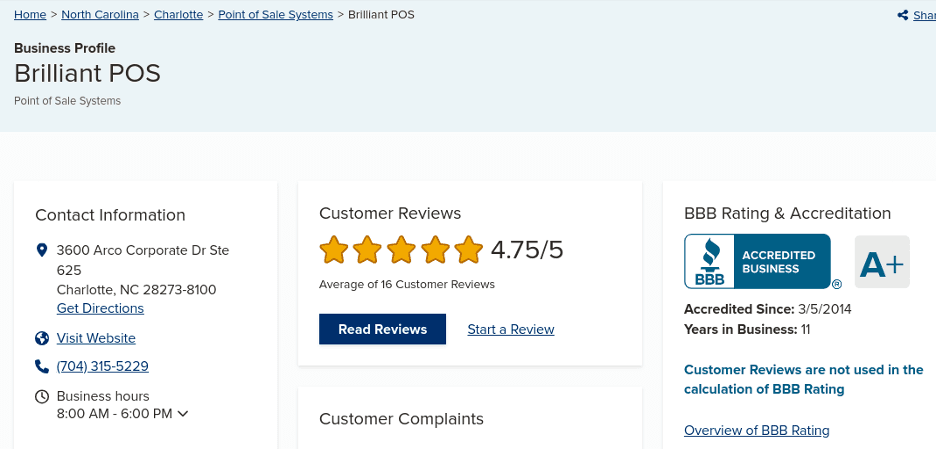The width and height of the screenshot is (936, 450).
Task: Click the fifth gold review star
Action: [x=468, y=250]
